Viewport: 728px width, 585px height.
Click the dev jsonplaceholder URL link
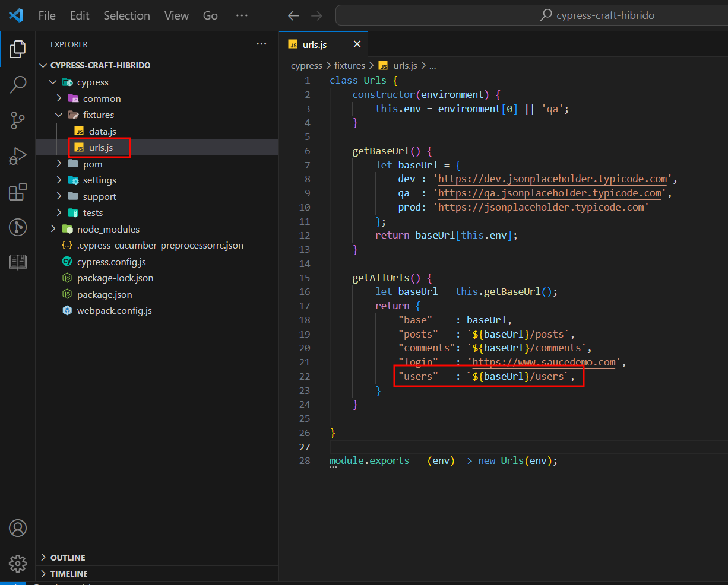[552, 179]
